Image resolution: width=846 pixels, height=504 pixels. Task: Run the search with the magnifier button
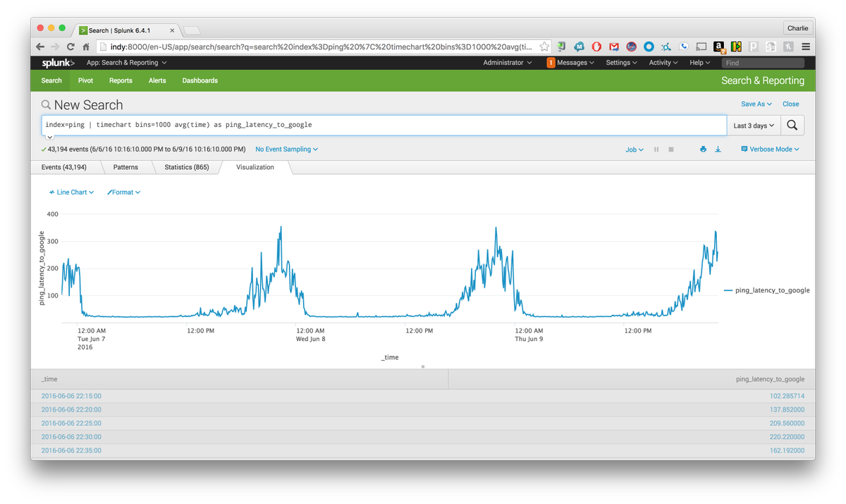(792, 125)
